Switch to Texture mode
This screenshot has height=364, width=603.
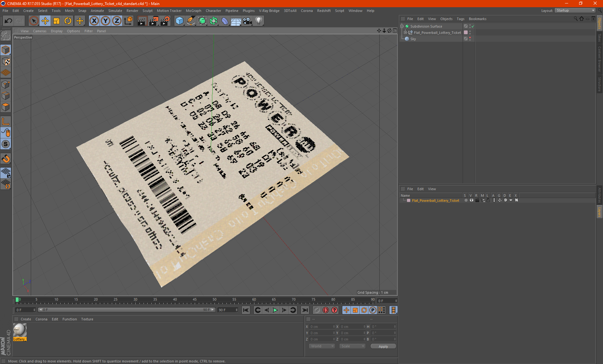point(6,62)
